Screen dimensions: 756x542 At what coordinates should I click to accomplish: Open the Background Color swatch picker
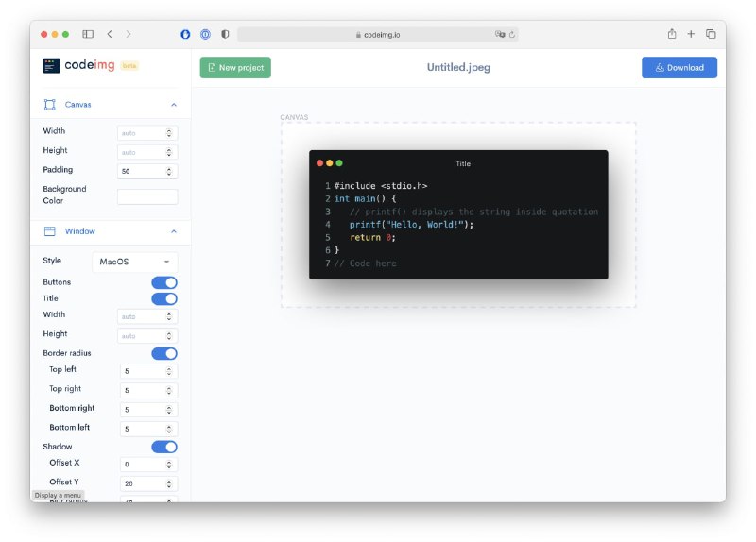[147, 196]
